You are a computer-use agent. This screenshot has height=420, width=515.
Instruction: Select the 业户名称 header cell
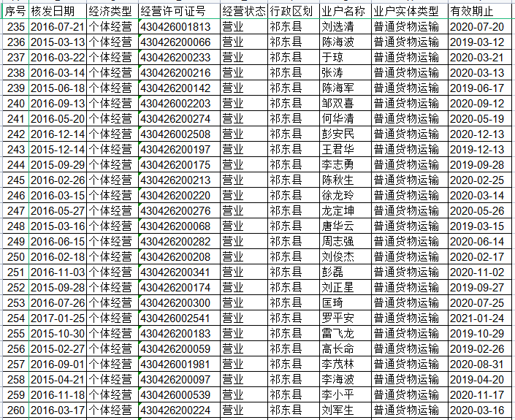tap(344, 12)
